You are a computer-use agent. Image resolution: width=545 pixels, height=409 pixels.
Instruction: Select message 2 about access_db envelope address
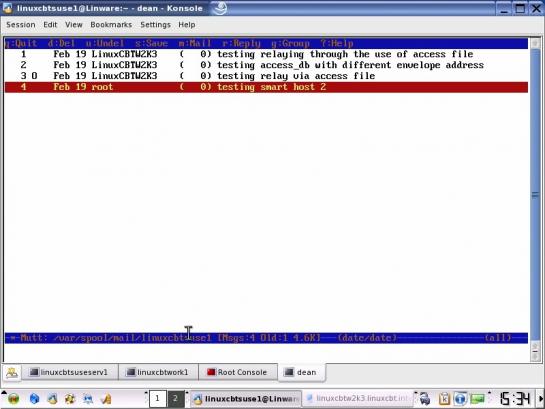pyautogui.click(x=266, y=65)
